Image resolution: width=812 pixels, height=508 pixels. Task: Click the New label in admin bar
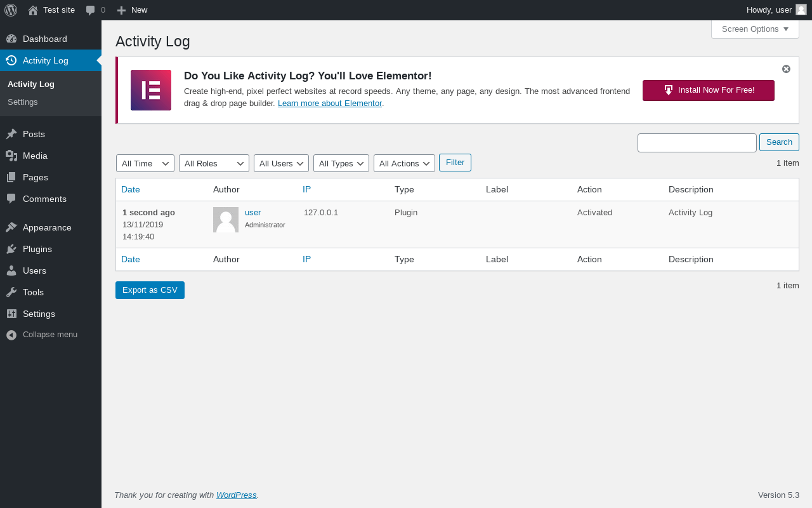[139, 10]
